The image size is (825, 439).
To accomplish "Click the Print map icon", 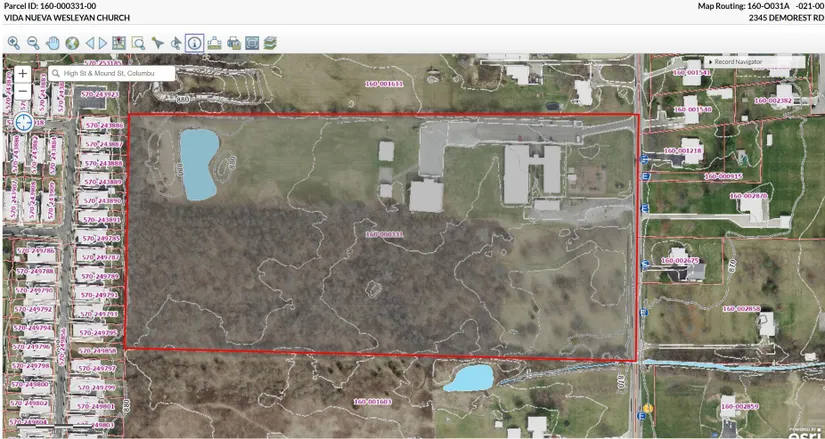I will pyautogui.click(x=233, y=43).
